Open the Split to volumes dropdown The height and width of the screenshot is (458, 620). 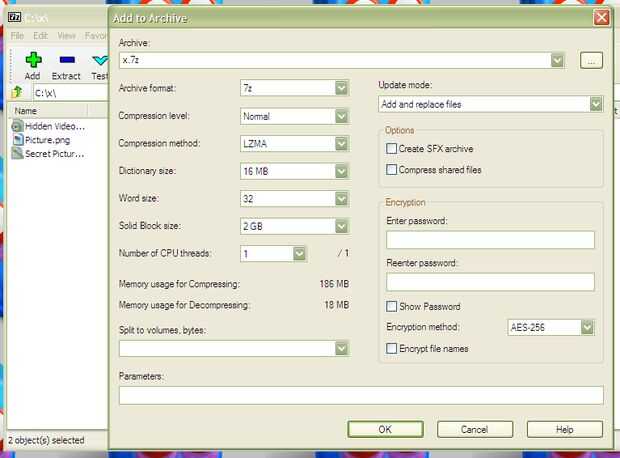coord(341,348)
